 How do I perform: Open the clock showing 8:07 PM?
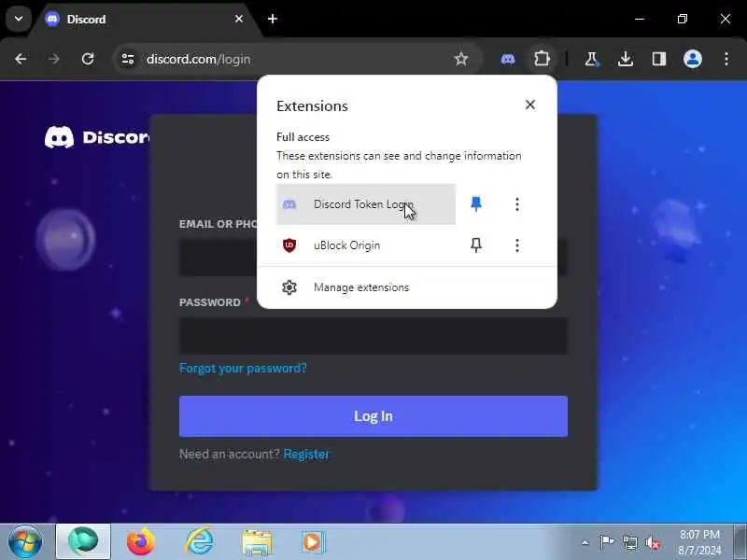[699, 542]
